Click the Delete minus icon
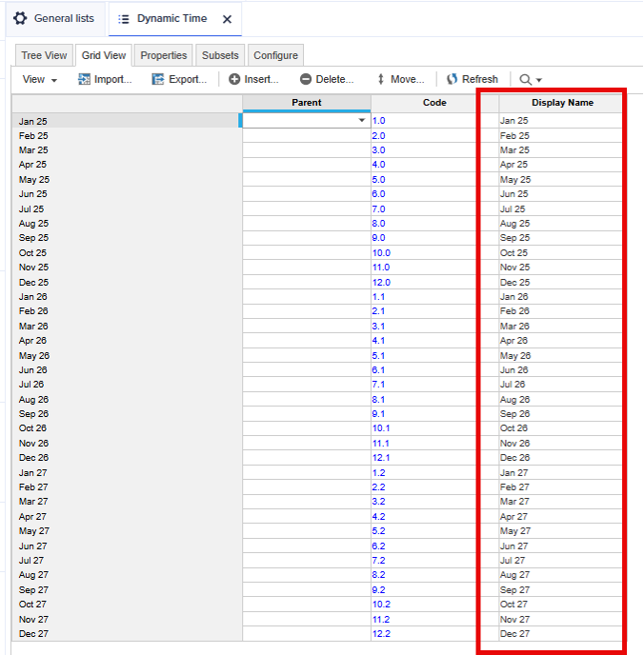Screen dimensions: 644x655 [x=306, y=79]
